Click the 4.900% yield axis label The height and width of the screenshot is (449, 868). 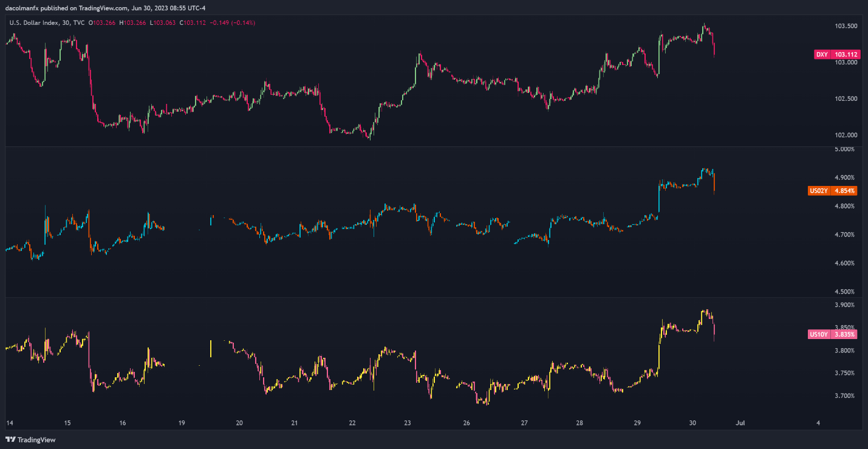845,177
